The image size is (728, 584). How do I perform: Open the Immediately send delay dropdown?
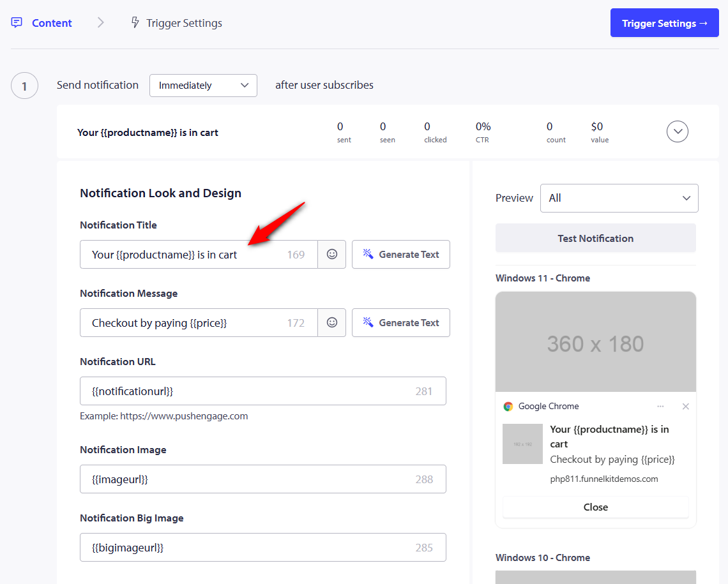click(x=203, y=86)
